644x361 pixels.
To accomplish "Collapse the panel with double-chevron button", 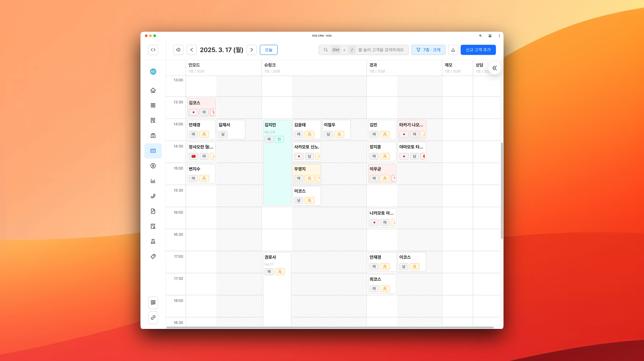I will 494,68.
